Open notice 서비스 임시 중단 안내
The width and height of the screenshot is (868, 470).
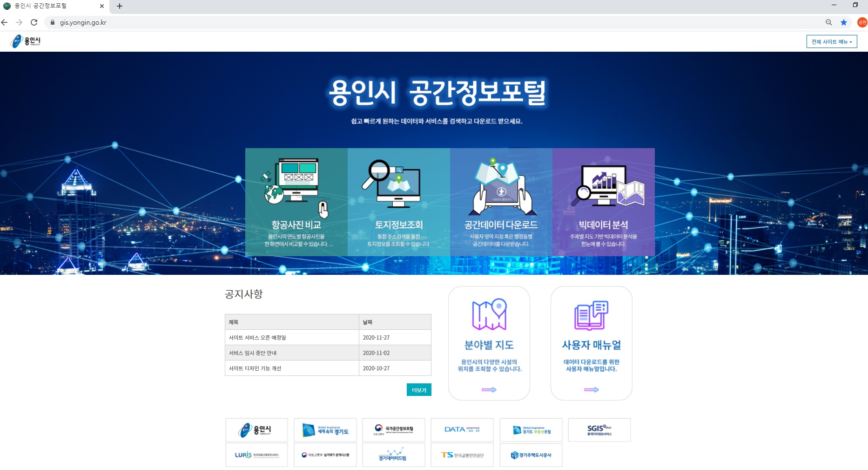(x=253, y=353)
